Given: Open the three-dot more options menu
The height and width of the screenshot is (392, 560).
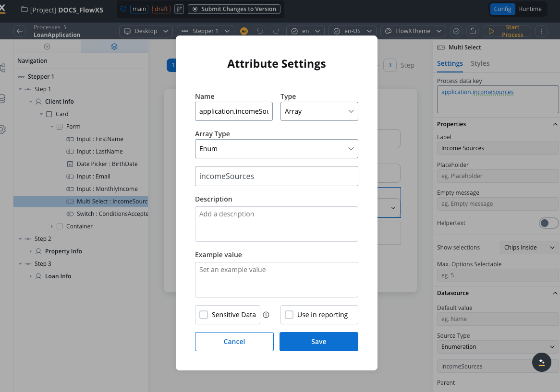Looking at the screenshot, I should 541,31.
